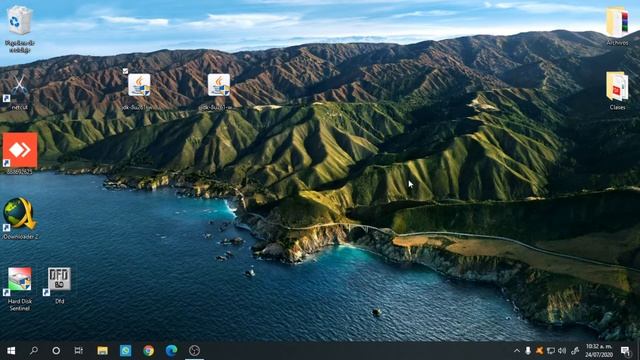The width and height of the screenshot is (640, 360).
Task: Launch Cortana from the taskbar circle
Action: pyautogui.click(x=56, y=351)
